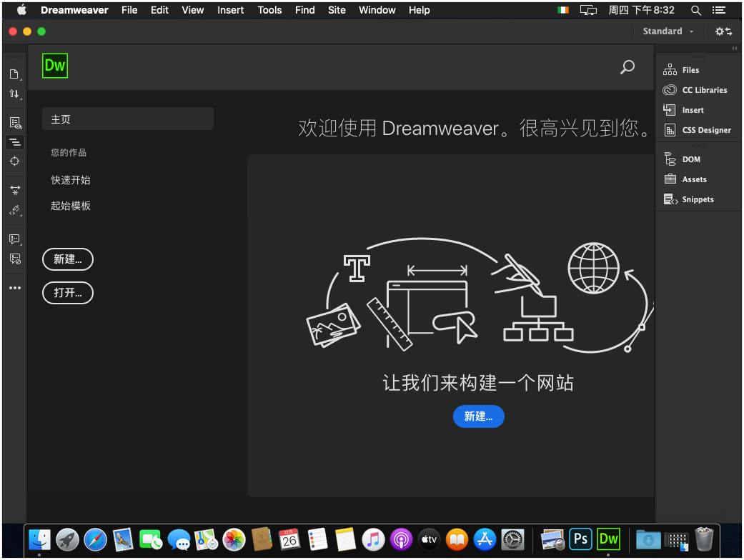Viewport: 744px width, 560px height.
Task: Click the Format Source Code icon
Action: coord(15,142)
